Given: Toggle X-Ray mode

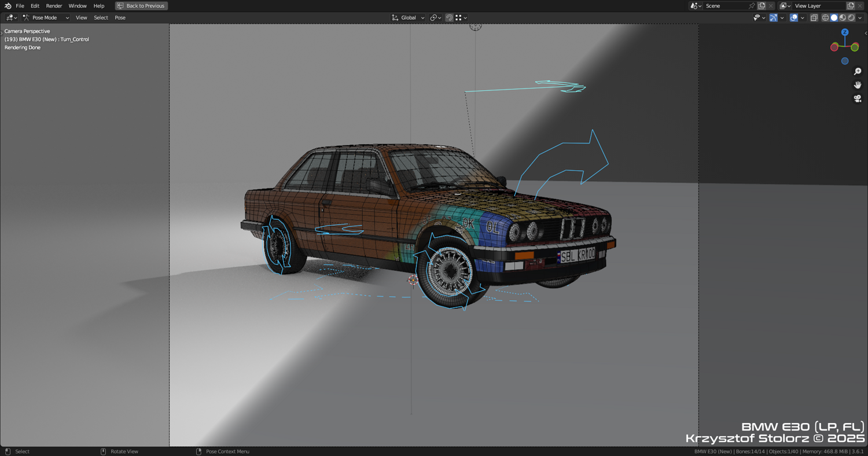Looking at the screenshot, I should pyautogui.click(x=814, y=18).
